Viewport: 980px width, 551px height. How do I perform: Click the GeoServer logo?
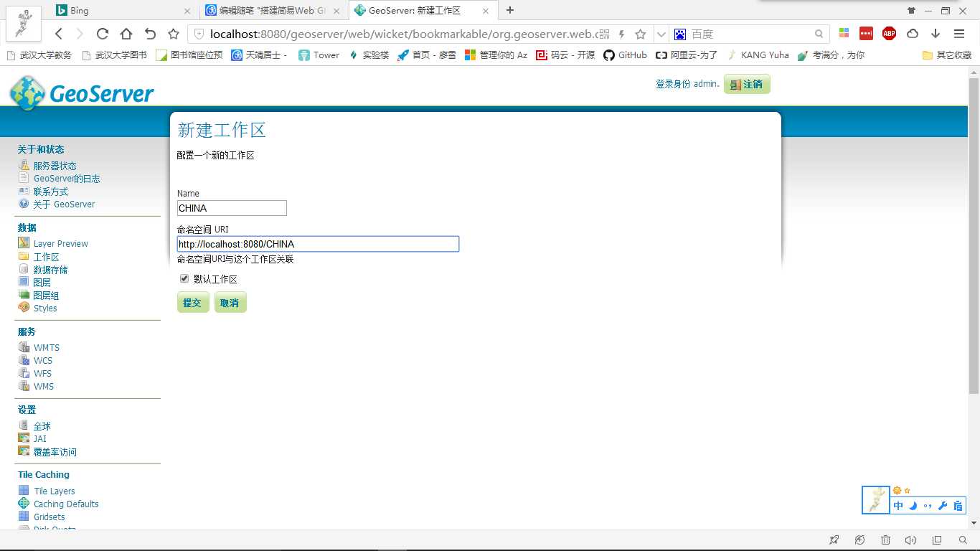81,93
